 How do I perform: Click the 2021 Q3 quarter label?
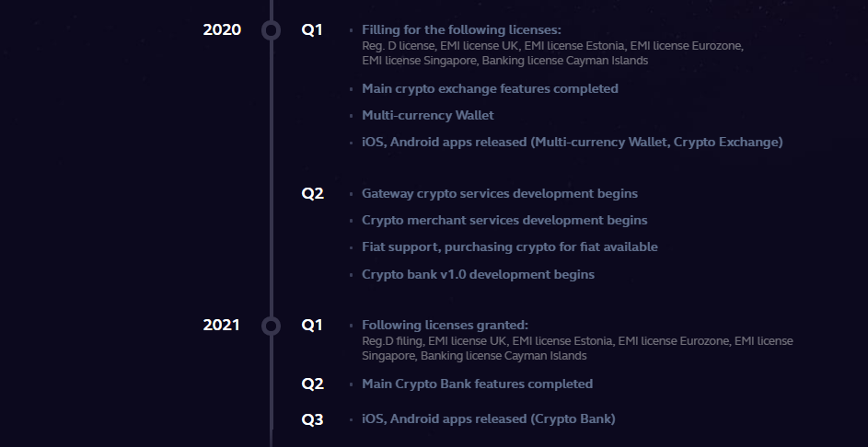point(312,419)
